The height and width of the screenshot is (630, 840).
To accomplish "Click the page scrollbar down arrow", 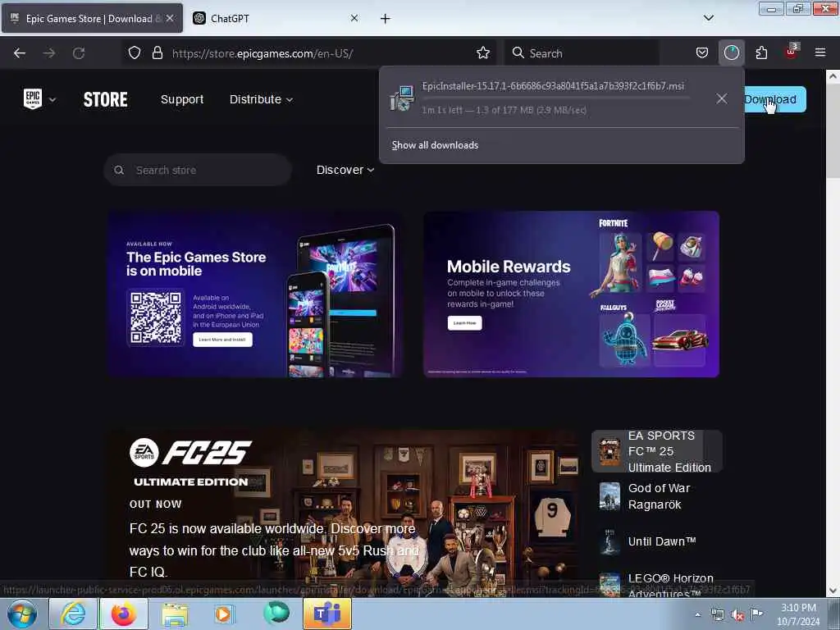I will (x=833, y=591).
